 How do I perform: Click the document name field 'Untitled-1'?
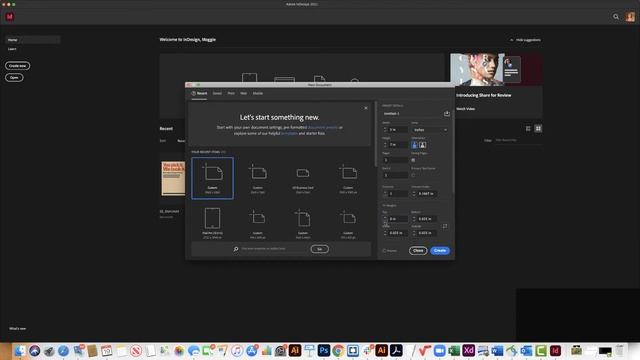coord(412,113)
